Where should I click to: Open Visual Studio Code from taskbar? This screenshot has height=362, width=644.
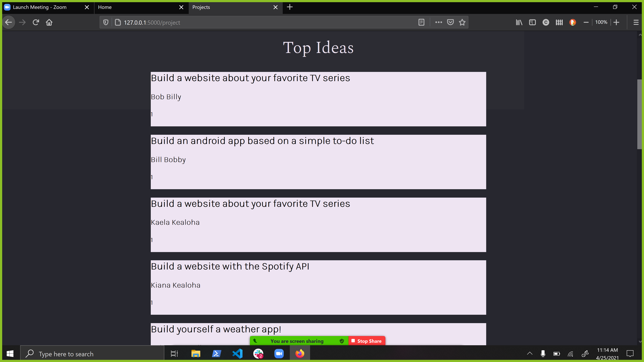click(x=237, y=354)
